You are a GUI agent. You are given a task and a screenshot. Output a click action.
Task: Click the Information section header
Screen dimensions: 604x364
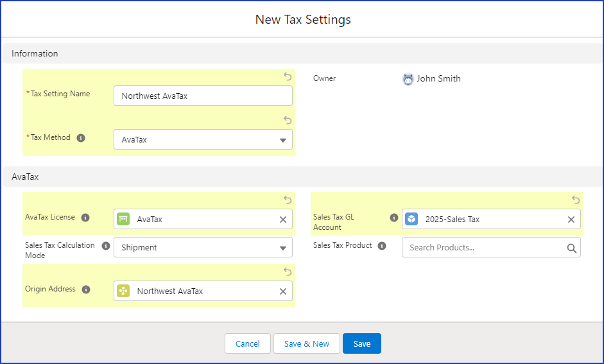(x=302, y=53)
